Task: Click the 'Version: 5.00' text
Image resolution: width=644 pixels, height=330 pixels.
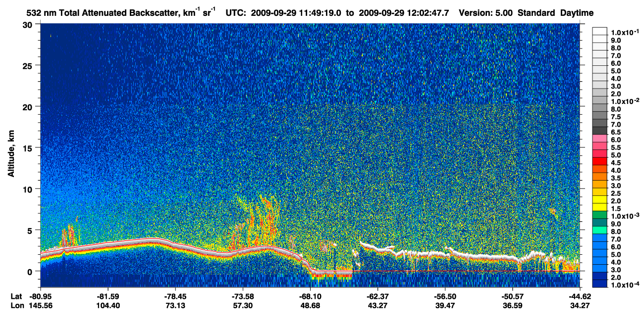Action: click(x=486, y=13)
